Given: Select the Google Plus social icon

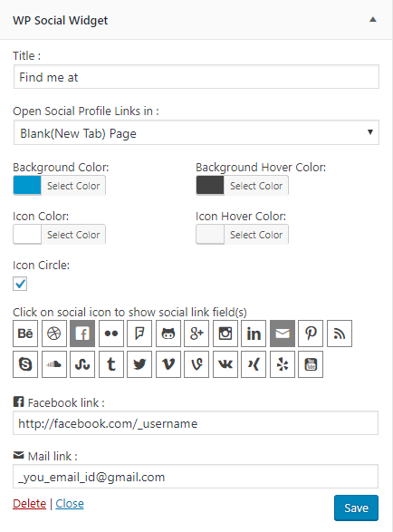Looking at the screenshot, I should pyautogui.click(x=196, y=334).
